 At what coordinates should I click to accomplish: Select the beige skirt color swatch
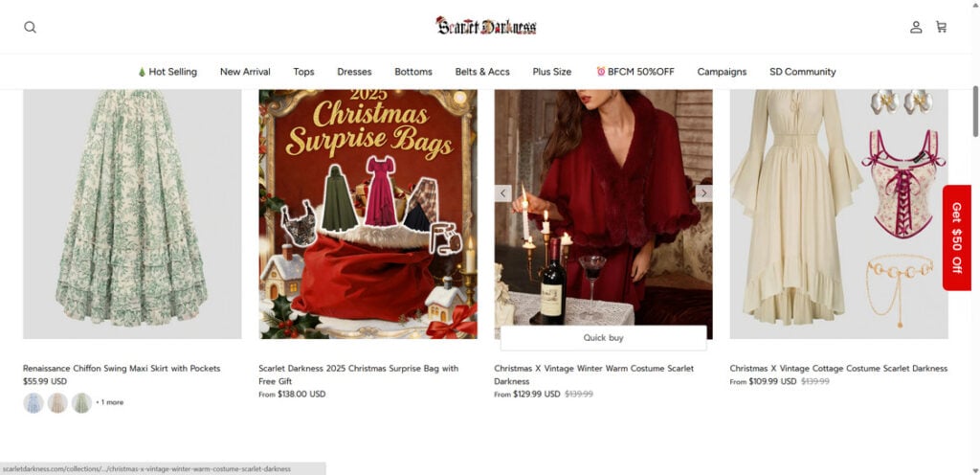pyautogui.click(x=57, y=402)
